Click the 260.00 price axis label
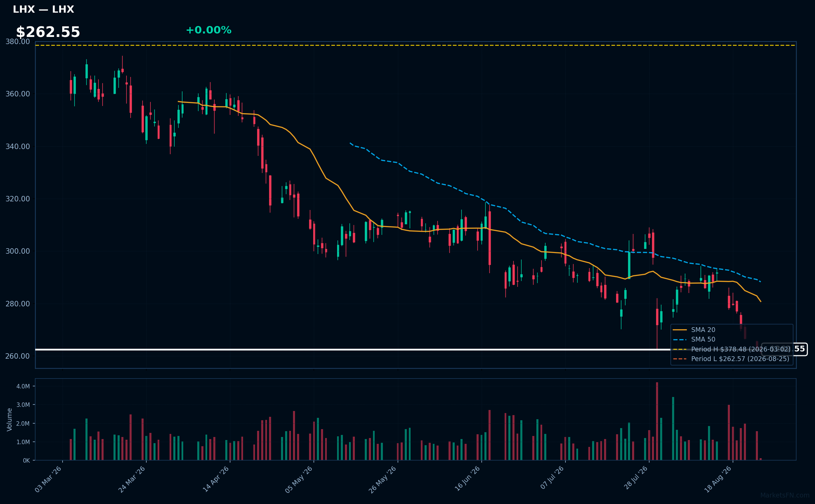 18,356
